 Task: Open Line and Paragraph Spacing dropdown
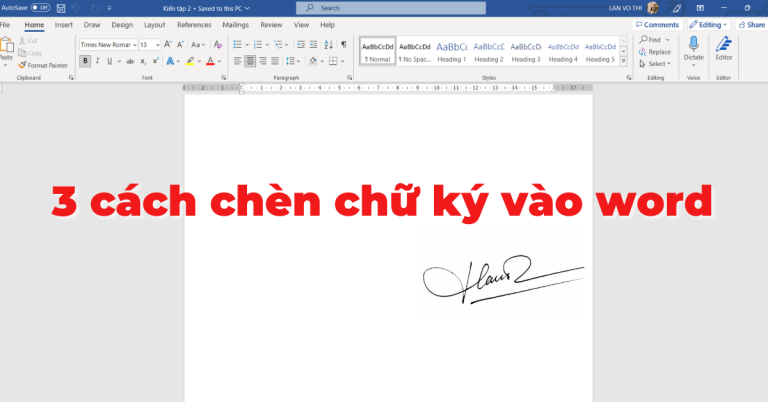293,61
